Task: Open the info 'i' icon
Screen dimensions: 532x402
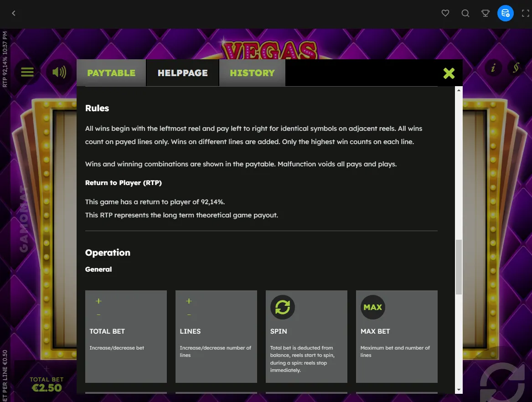Action: coord(493,68)
